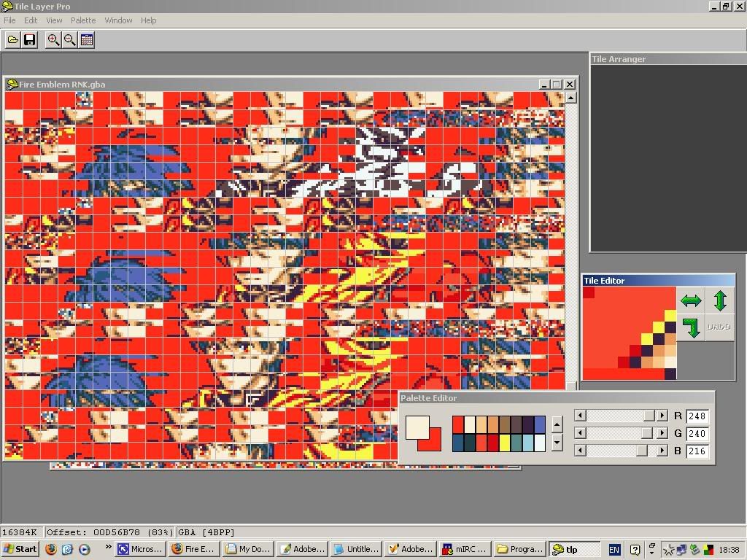747x560 pixels.
Task: Select the cream palette swatch, top row
Action: 470,425
